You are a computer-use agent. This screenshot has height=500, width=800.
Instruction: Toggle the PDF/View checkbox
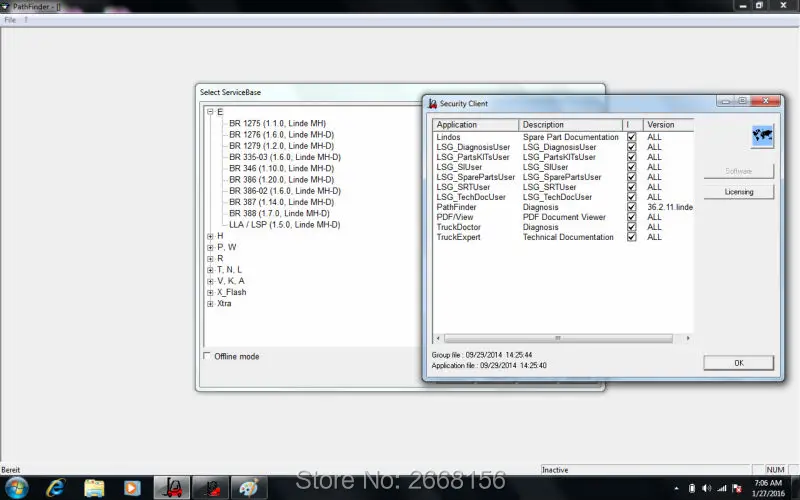[x=632, y=217]
